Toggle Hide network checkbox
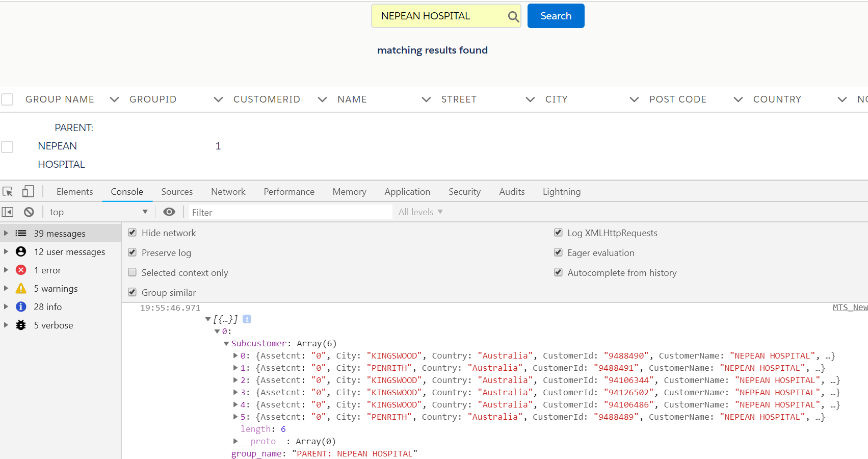This screenshot has height=459, width=868. [x=133, y=233]
